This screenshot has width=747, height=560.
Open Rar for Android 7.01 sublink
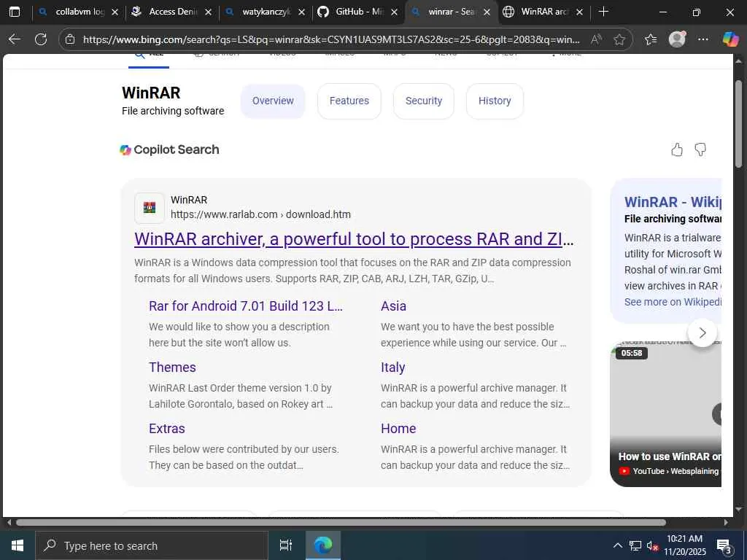245,306
